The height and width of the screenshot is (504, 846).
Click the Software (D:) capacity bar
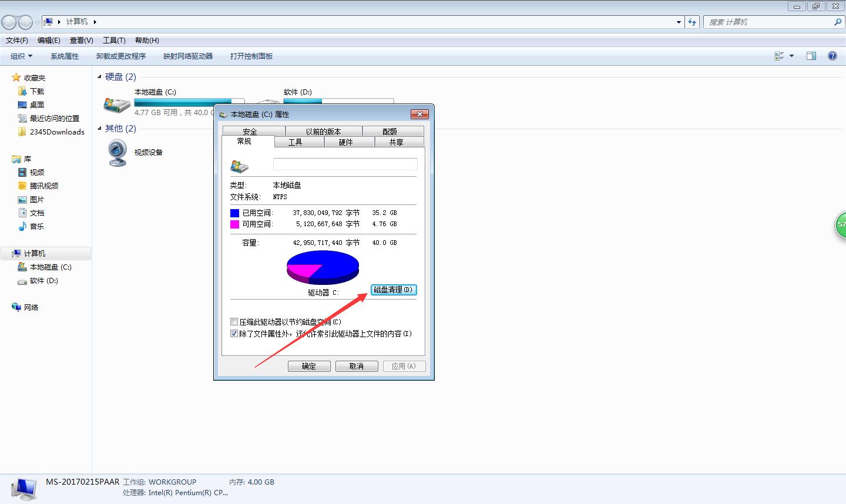coord(338,101)
